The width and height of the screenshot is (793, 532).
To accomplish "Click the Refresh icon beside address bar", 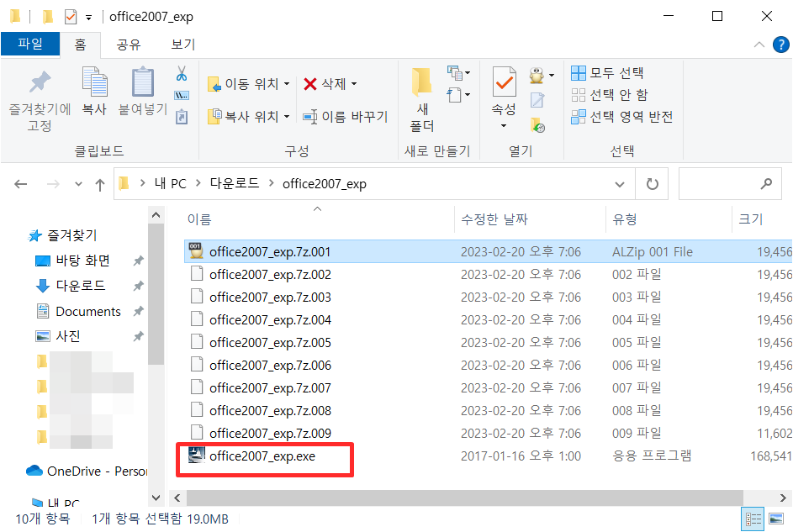I will [x=652, y=184].
